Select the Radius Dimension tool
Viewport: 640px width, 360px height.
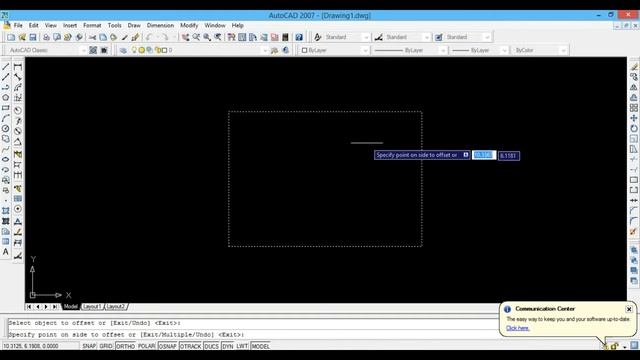coord(18,111)
